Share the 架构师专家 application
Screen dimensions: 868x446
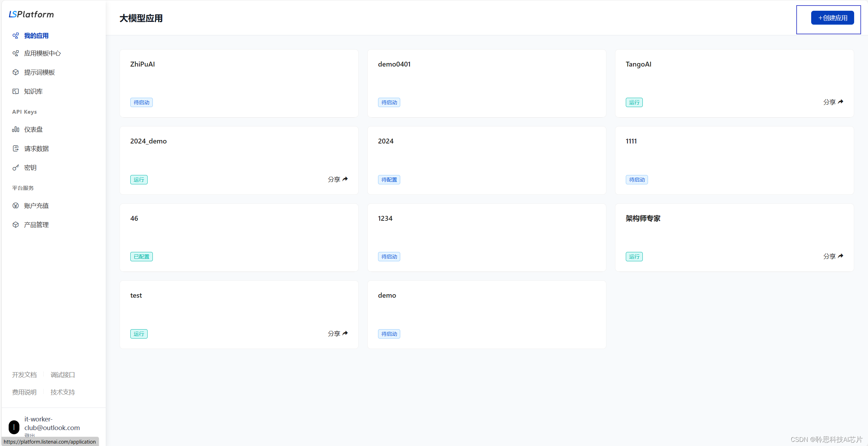point(833,256)
